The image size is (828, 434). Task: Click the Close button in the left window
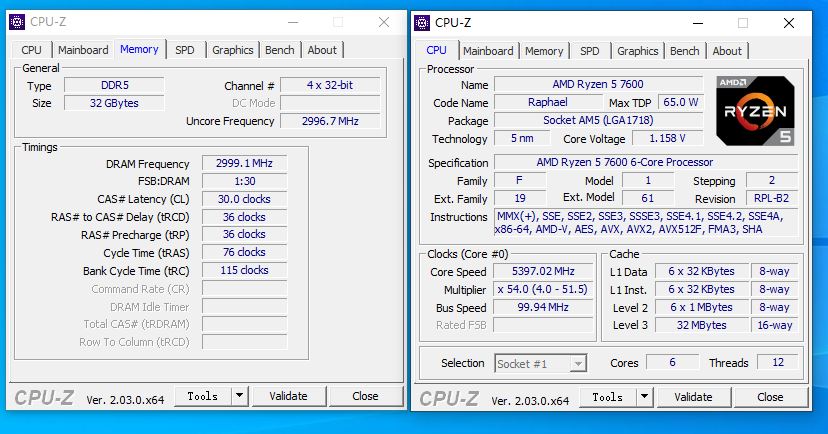[365, 396]
